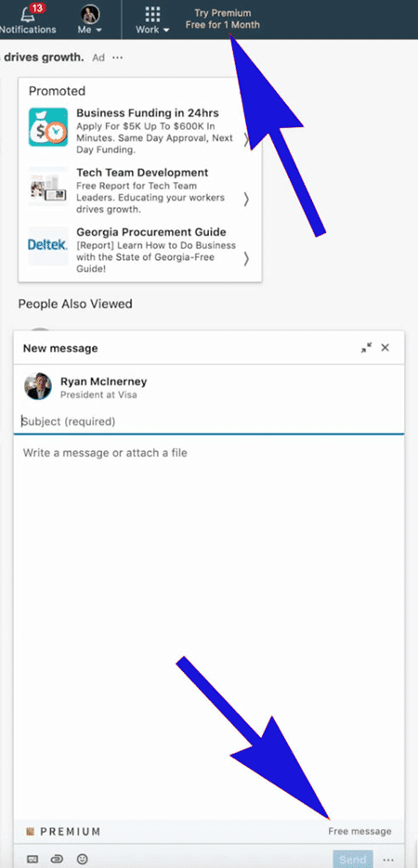Expand the Me profile dropdown
Image resolution: width=418 pixels, height=868 pixels.
tap(90, 19)
